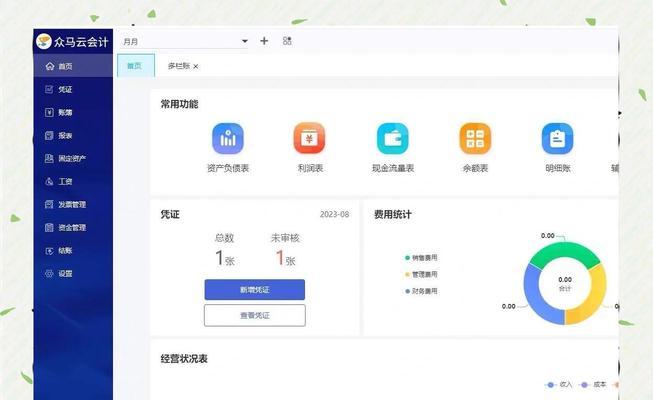Image resolution: width=653 pixels, height=400 pixels.
Task: Click the 经营状况表 section heading
Action: (184, 359)
